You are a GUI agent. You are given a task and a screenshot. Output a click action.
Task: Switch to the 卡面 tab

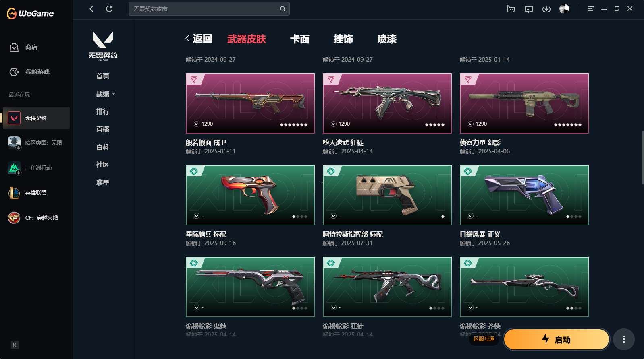[299, 39]
